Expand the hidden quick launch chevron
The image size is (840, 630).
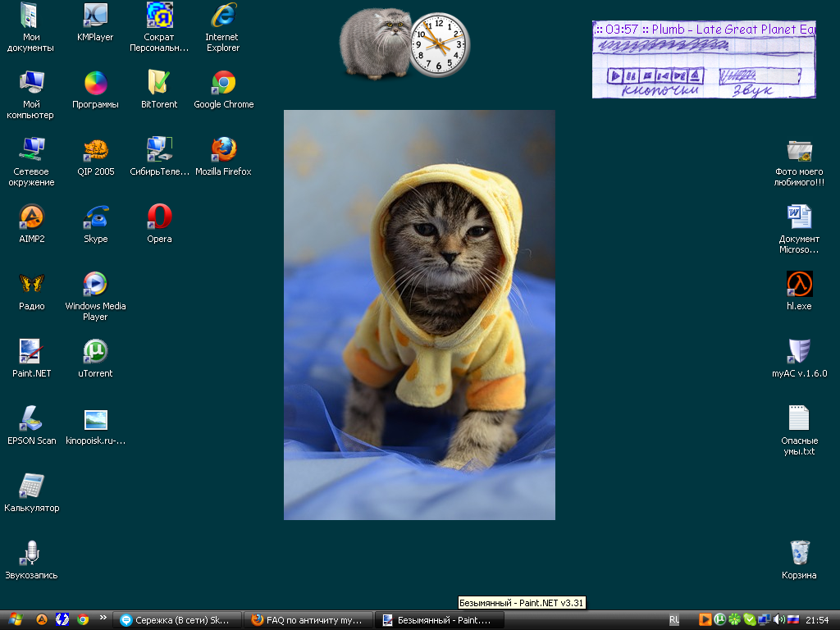coord(103,619)
